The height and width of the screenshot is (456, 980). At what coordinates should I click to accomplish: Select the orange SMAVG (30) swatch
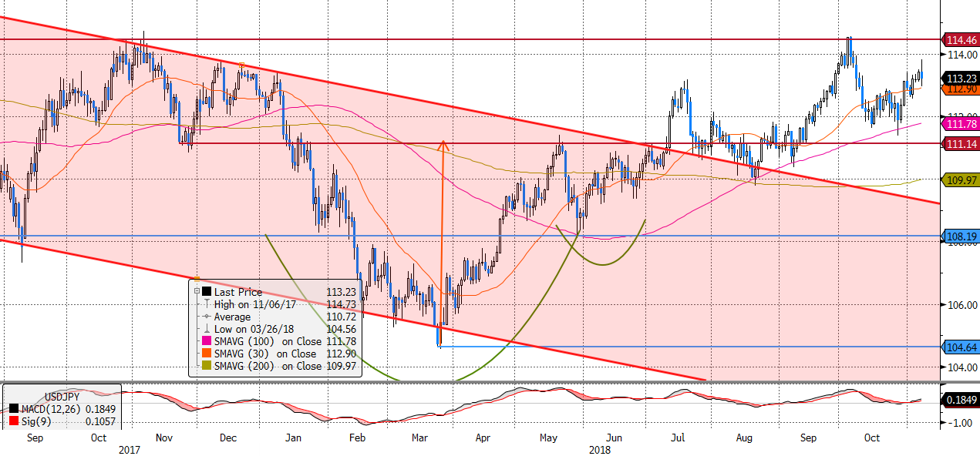point(207,354)
